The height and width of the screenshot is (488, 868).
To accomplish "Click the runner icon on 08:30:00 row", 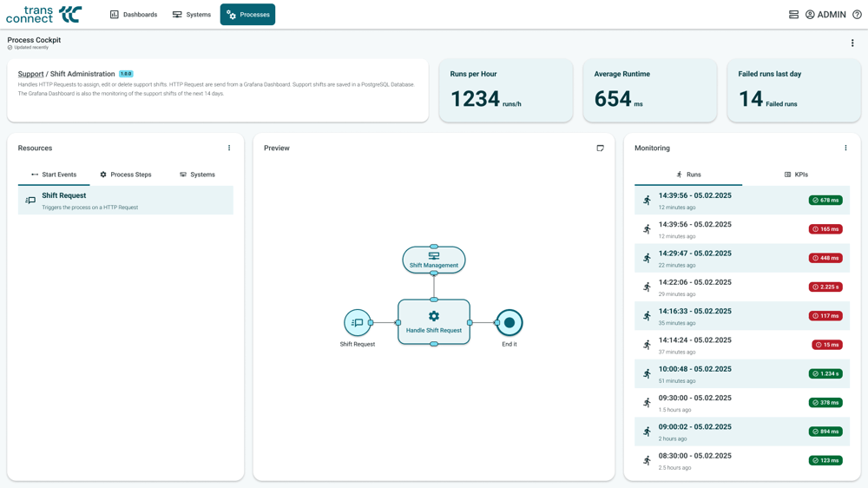I will pos(647,460).
